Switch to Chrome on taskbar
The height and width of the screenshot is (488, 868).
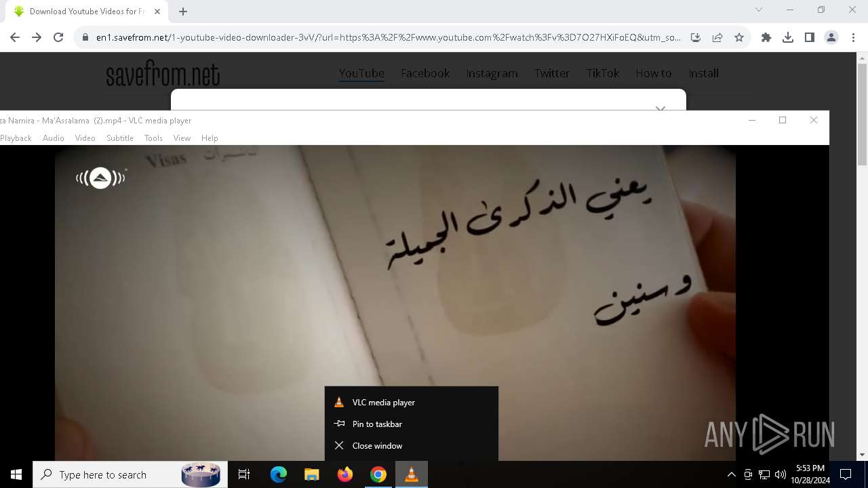pos(378,474)
